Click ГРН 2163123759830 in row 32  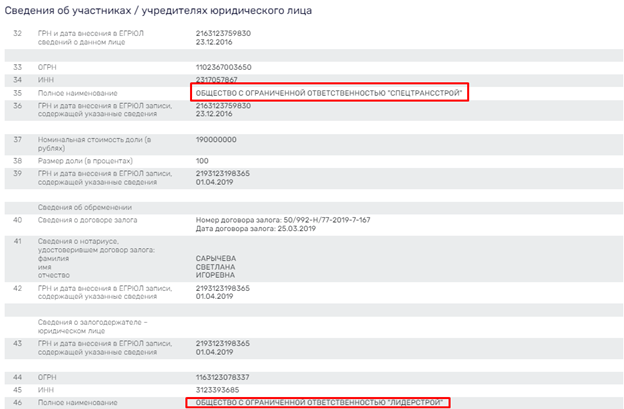[x=223, y=33]
